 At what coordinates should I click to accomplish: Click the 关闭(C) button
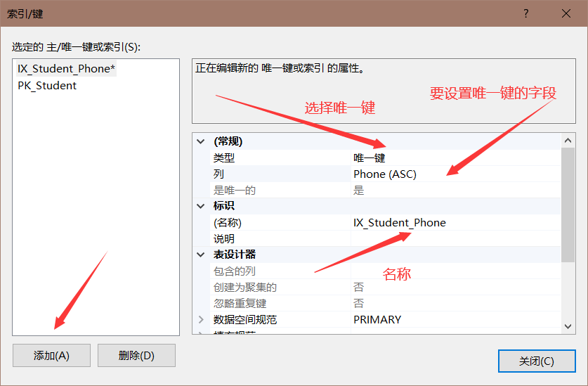pyautogui.click(x=537, y=361)
